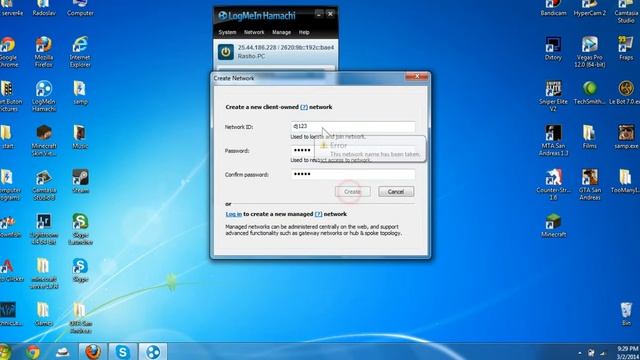
Task: Click the Confirm password field
Action: coord(353,174)
